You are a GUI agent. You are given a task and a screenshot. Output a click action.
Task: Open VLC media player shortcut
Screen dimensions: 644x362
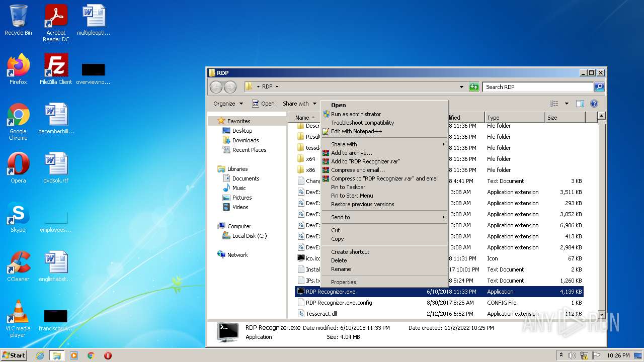18,319
